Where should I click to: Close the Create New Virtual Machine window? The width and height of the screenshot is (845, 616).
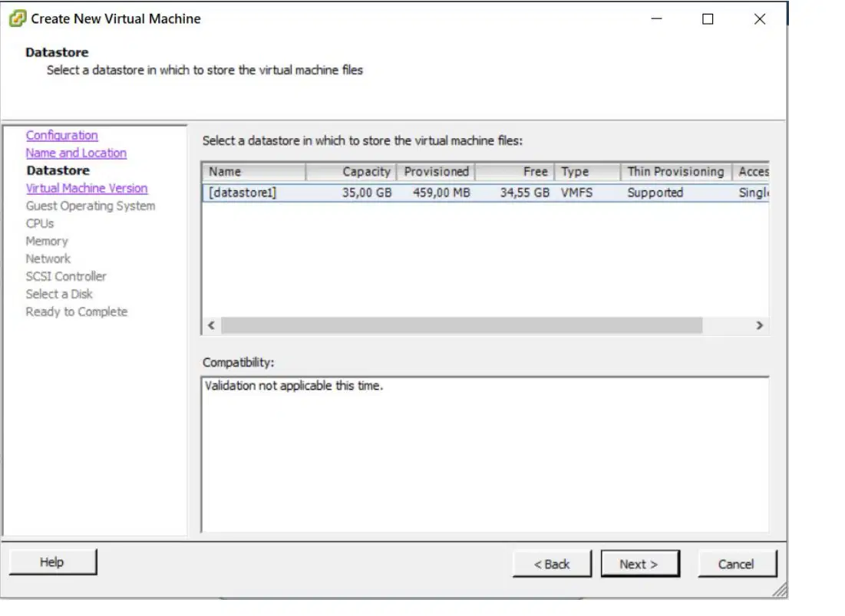[x=760, y=19]
